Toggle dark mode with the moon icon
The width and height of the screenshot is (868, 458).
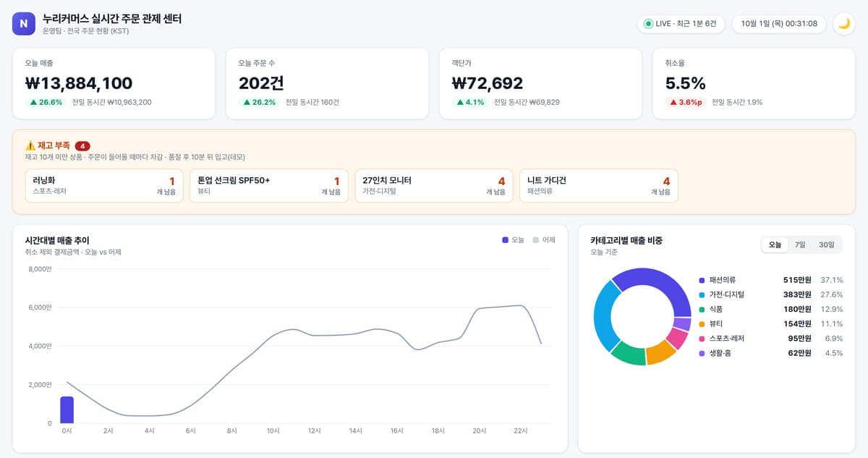point(844,24)
